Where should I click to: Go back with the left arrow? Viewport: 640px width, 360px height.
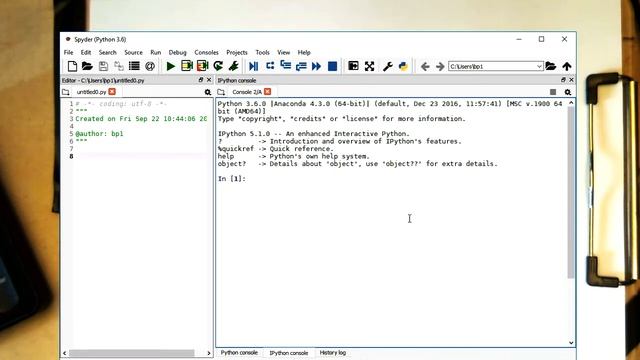(425, 66)
